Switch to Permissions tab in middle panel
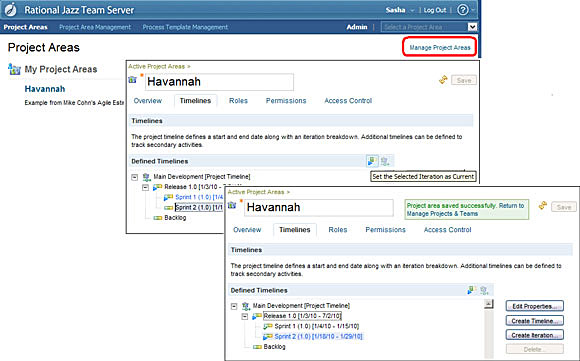Image resolution: width=580 pixels, height=361 pixels. 286,101
